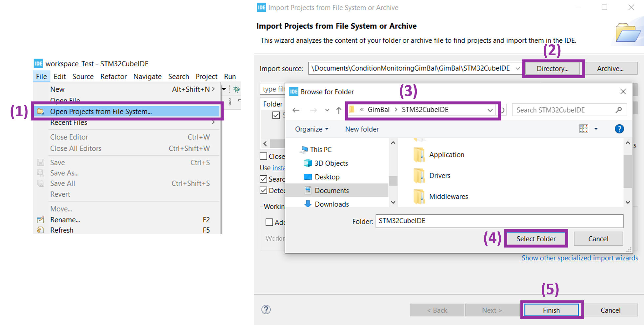Open the blue help icon in browser
This screenshot has height=325, width=644.
[x=619, y=129]
